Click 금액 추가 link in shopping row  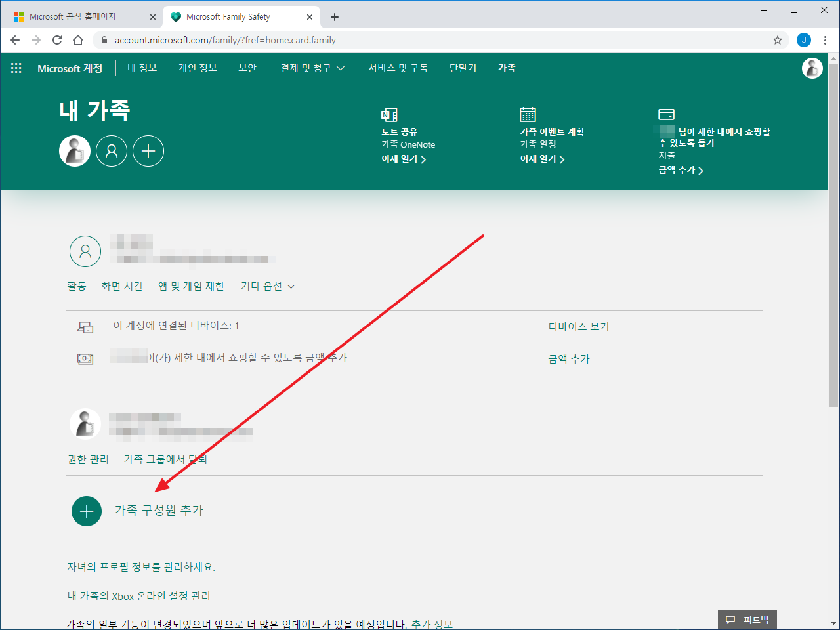[x=569, y=359]
